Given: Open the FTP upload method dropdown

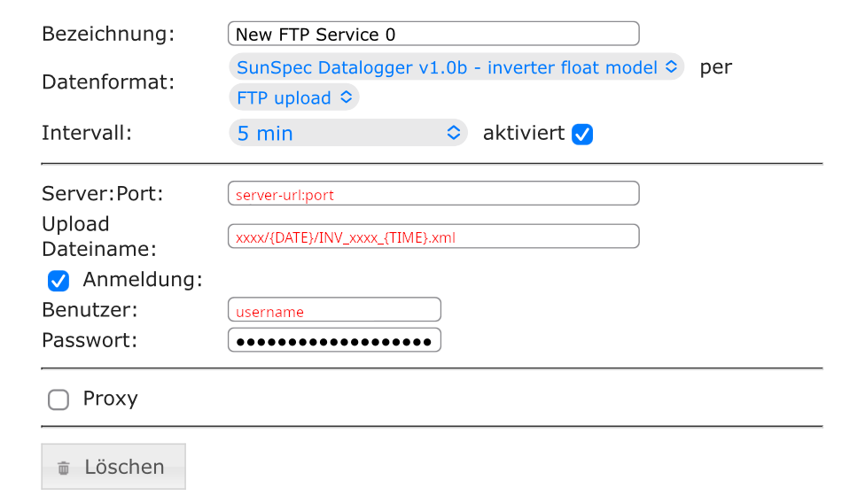Looking at the screenshot, I should (x=294, y=97).
